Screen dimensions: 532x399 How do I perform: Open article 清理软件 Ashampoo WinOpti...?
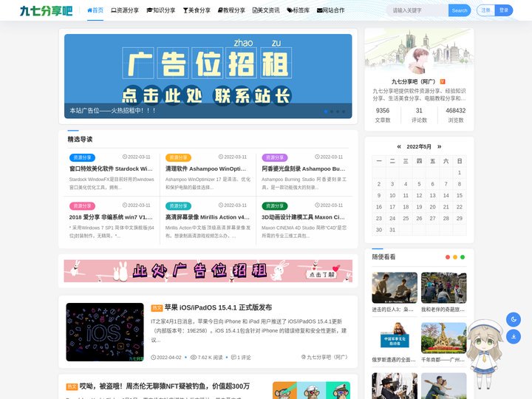tap(205, 168)
